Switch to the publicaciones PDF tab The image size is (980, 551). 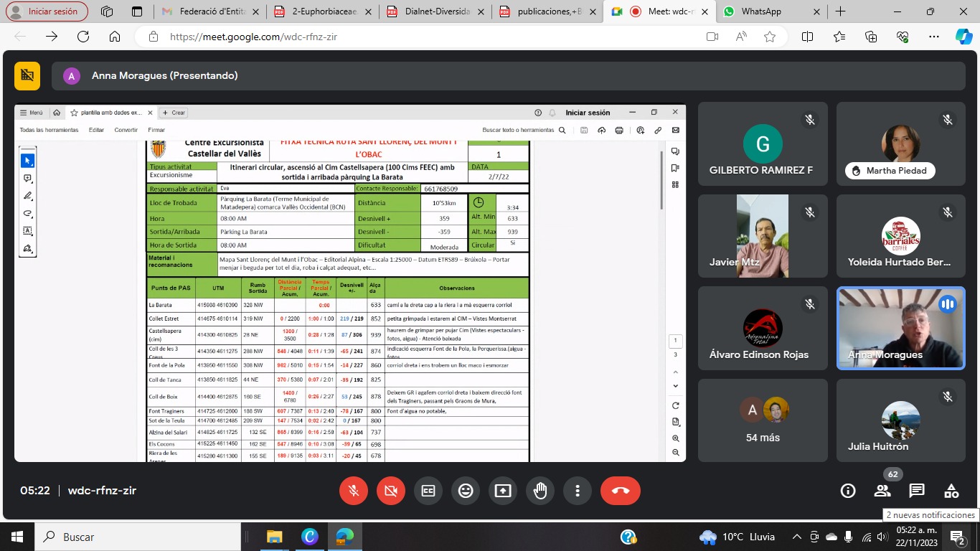[547, 11]
